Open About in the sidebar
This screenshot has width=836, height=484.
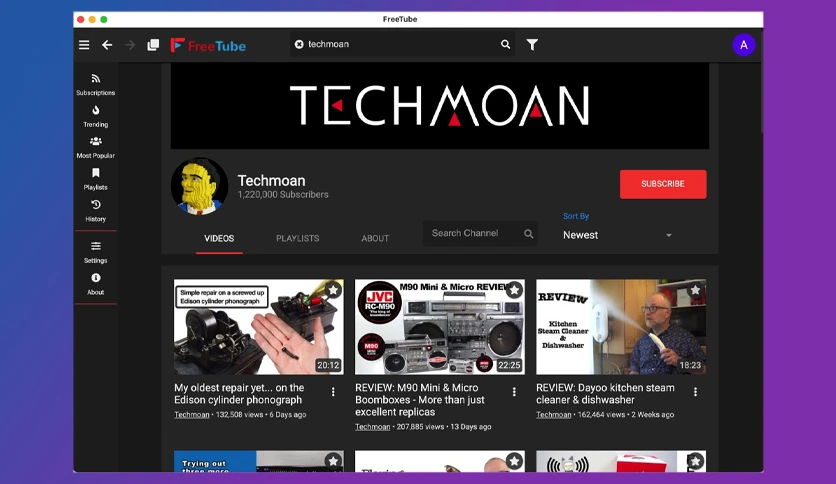(95, 284)
